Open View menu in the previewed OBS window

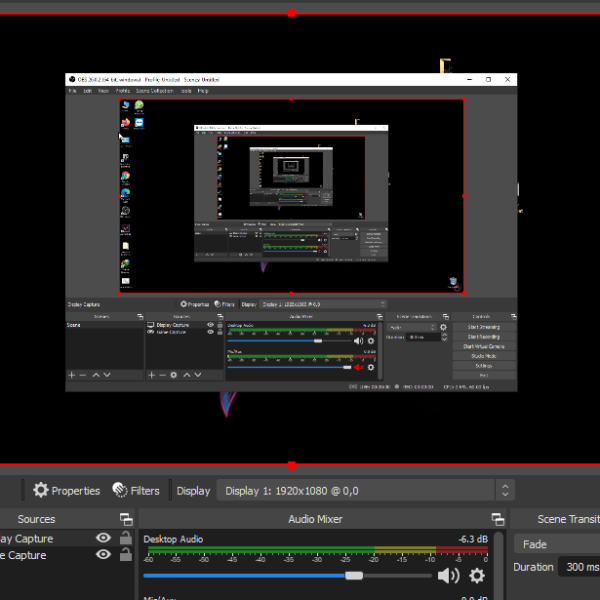(103, 91)
